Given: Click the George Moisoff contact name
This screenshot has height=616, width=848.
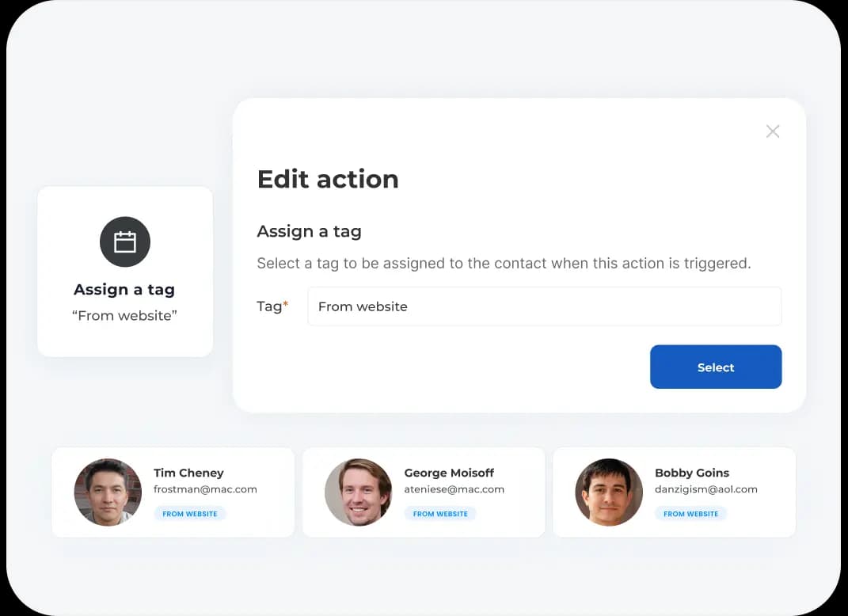Looking at the screenshot, I should [449, 473].
